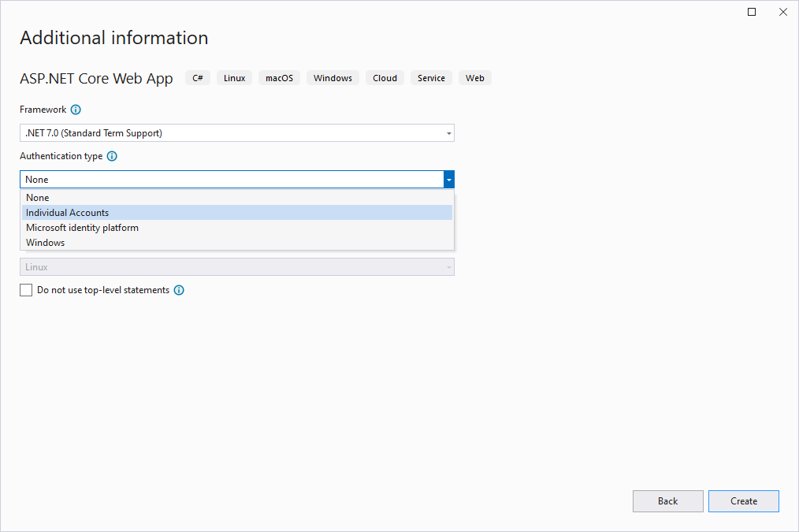This screenshot has height=532, width=799.
Task: Enable Do not use top-level statements
Action: [26, 290]
